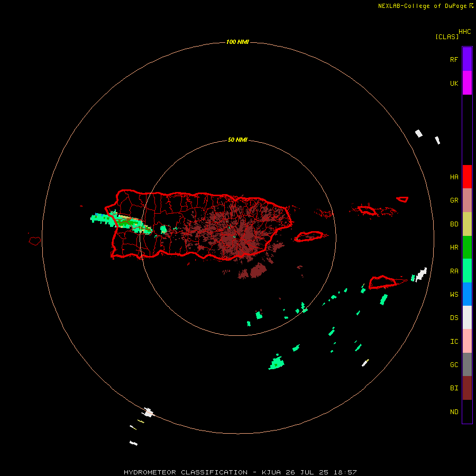Click the RA light green swatch

click(x=467, y=271)
